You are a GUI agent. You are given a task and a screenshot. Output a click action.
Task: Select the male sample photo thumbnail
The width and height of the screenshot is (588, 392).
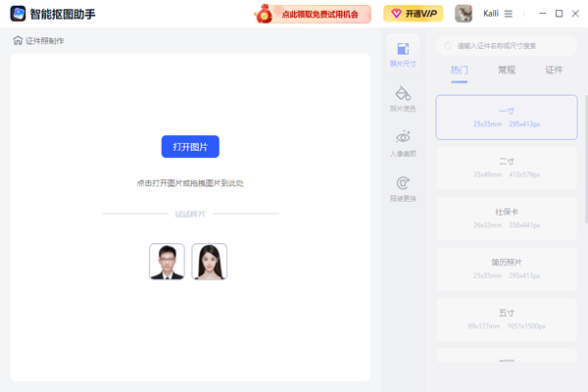[167, 261]
